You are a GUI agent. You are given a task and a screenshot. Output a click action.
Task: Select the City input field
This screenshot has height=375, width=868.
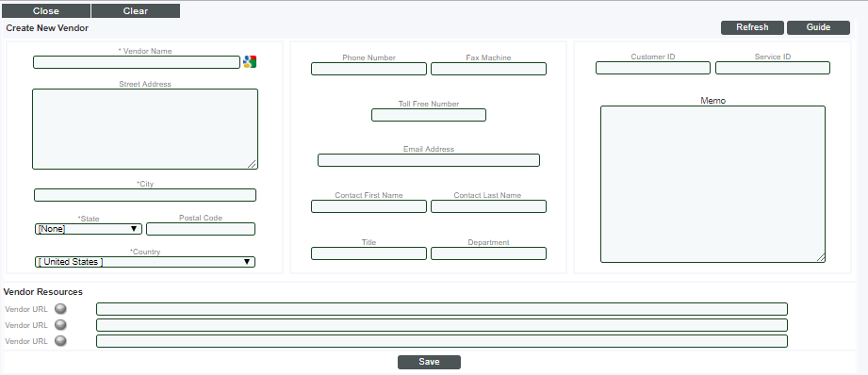(x=145, y=195)
